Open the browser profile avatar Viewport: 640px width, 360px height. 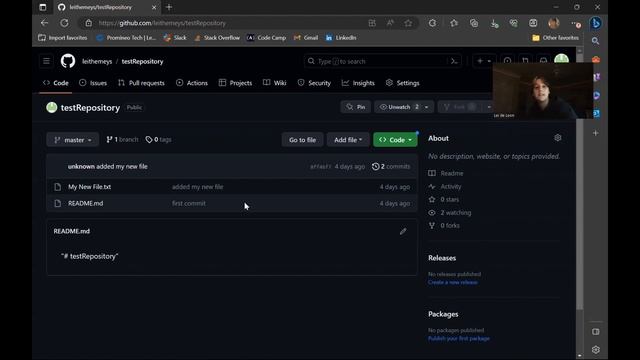coord(553,23)
